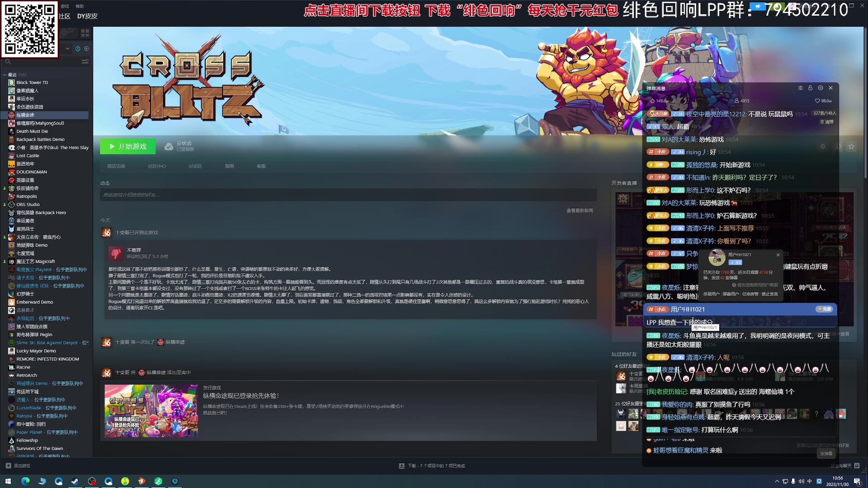868x488 pixels.
Task: Open Microsoft Edge from the taskbar
Action: pyautogui.click(x=25, y=481)
